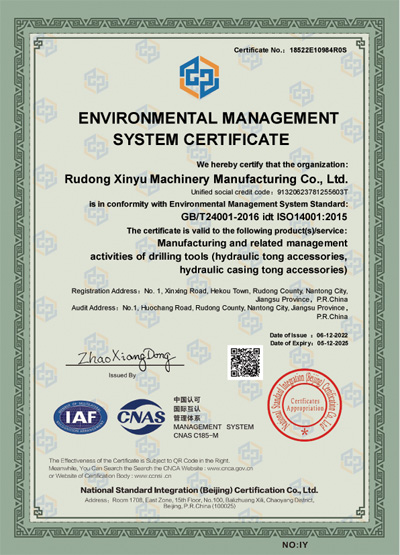Screen dimensions: 400x555
Task: Select the 'CNAS C185-M' accreditation number
Action: click(196, 436)
